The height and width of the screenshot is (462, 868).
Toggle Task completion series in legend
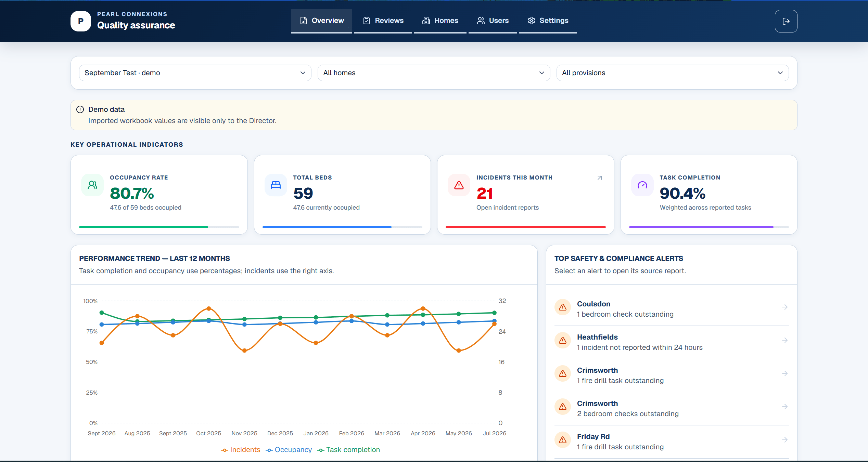pos(348,450)
